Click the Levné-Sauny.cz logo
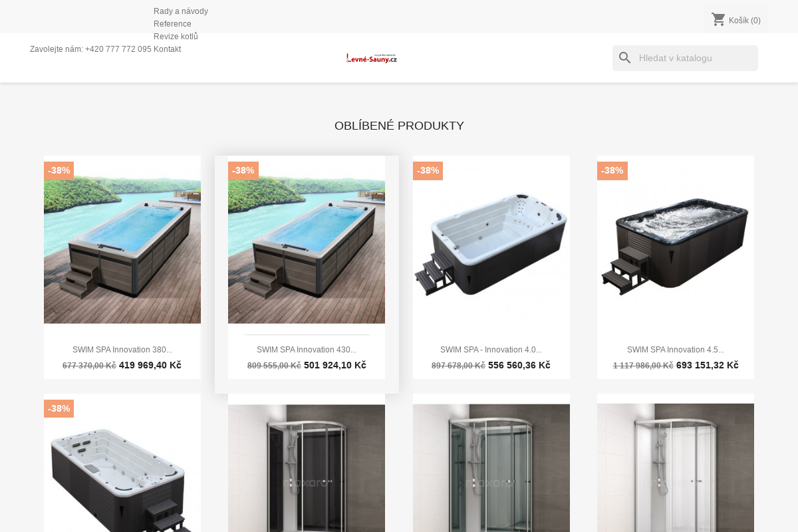 click(372, 58)
